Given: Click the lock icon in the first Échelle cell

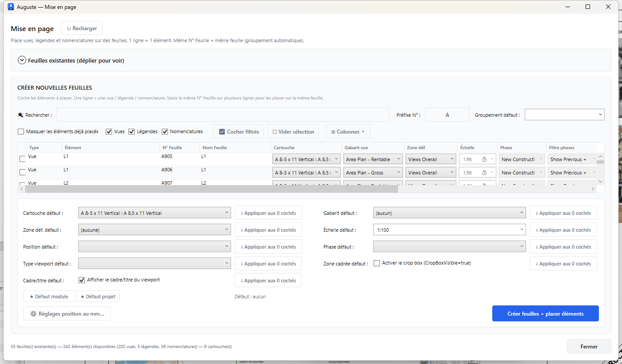Looking at the screenshot, I should (484, 159).
